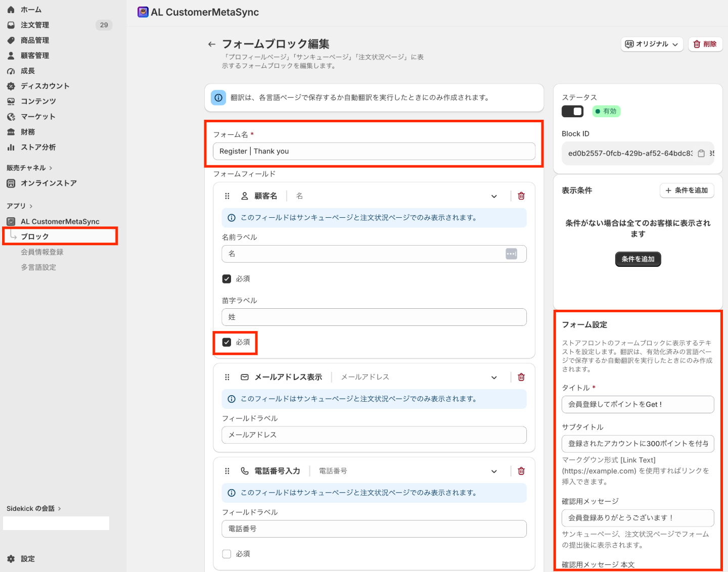This screenshot has height=572, width=728.
Task: Click the AL CustomerMetaSync app logo icon
Action: (x=143, y=12)
